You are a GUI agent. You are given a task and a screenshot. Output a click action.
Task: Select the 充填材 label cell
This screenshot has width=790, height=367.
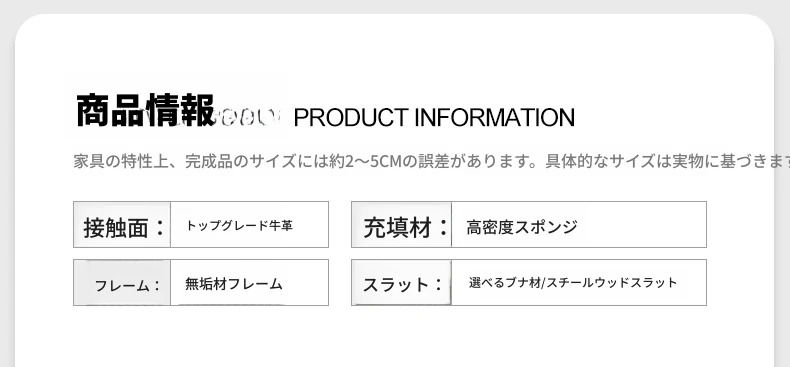(401, 225)
